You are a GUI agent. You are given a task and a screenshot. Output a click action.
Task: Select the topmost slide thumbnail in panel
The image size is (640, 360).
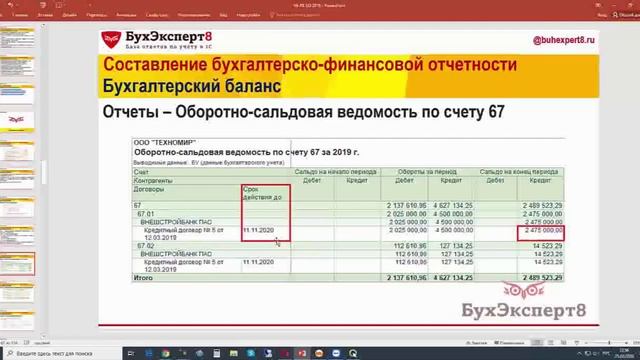(x=17, y=37)
